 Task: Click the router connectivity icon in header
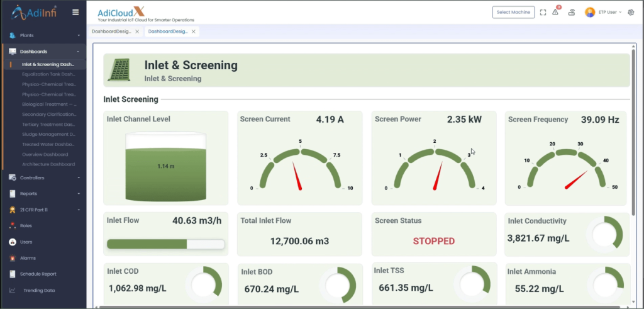pos(571,13)
